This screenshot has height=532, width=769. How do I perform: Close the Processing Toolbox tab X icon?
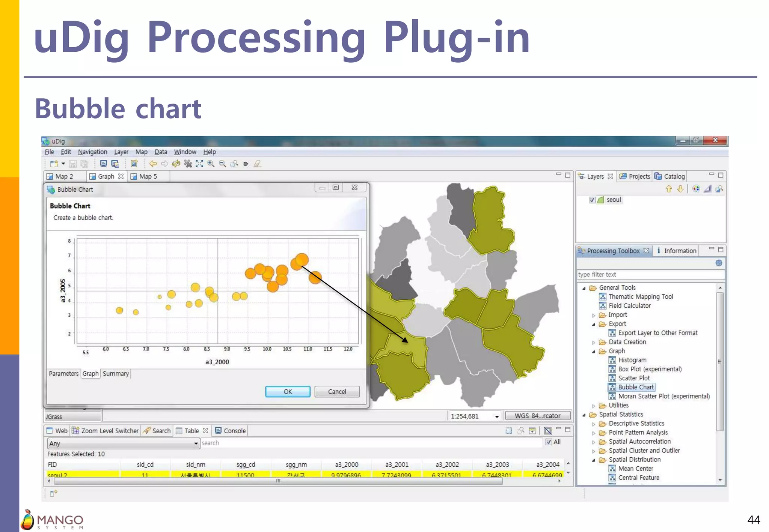(x=646, y=251)
